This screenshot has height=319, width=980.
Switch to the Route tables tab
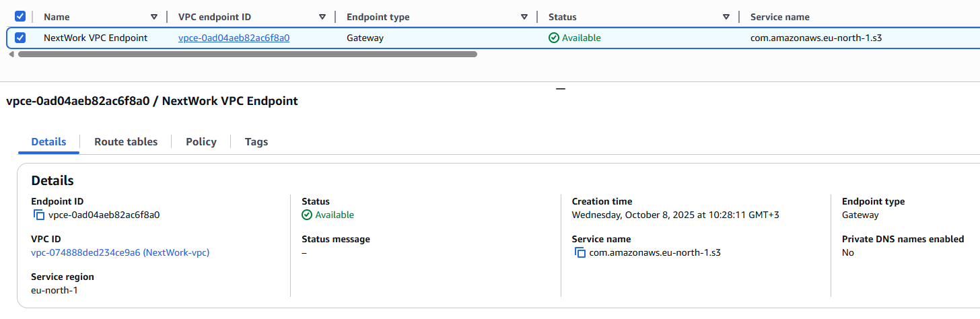pos(126,142)
